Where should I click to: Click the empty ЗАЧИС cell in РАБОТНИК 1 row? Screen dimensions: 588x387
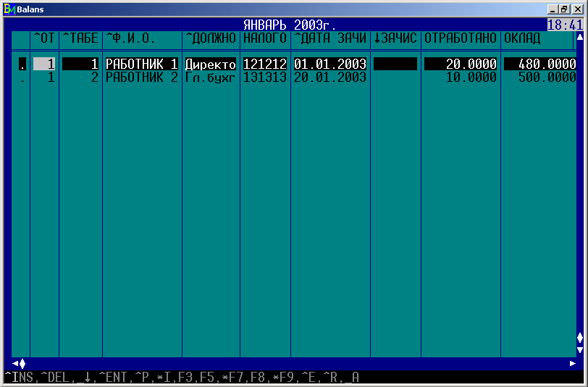[395, 64]
